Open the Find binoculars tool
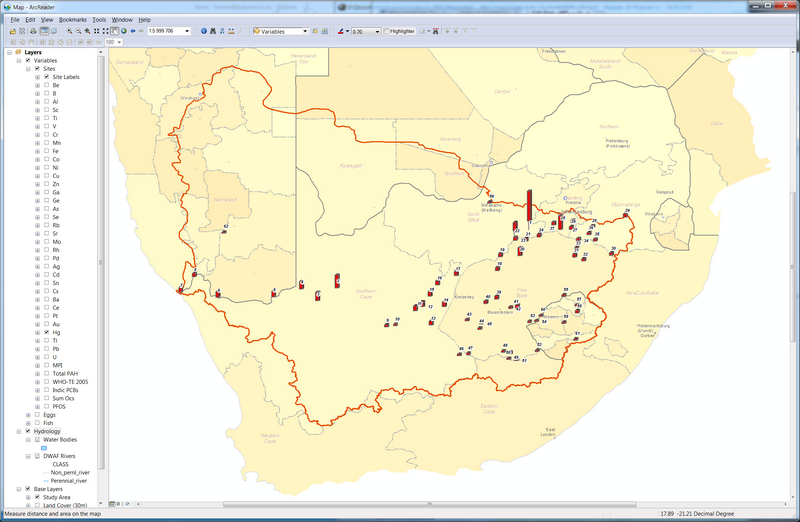 click(213, 31)
